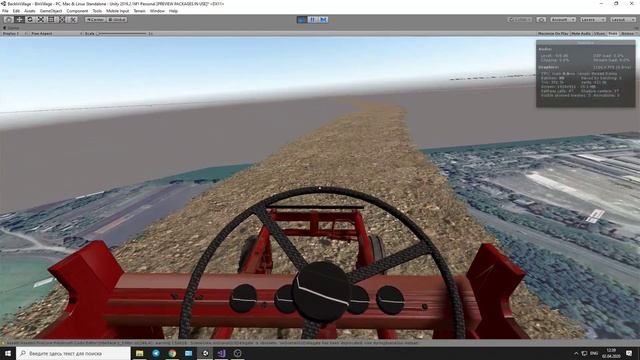Switch to Unity editor taskbar icon
640x360 pixels.
205,353
